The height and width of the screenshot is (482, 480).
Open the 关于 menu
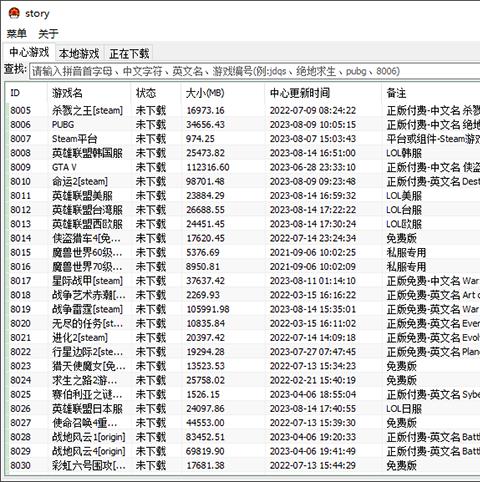pyautogui.click(x=48, y=34)
